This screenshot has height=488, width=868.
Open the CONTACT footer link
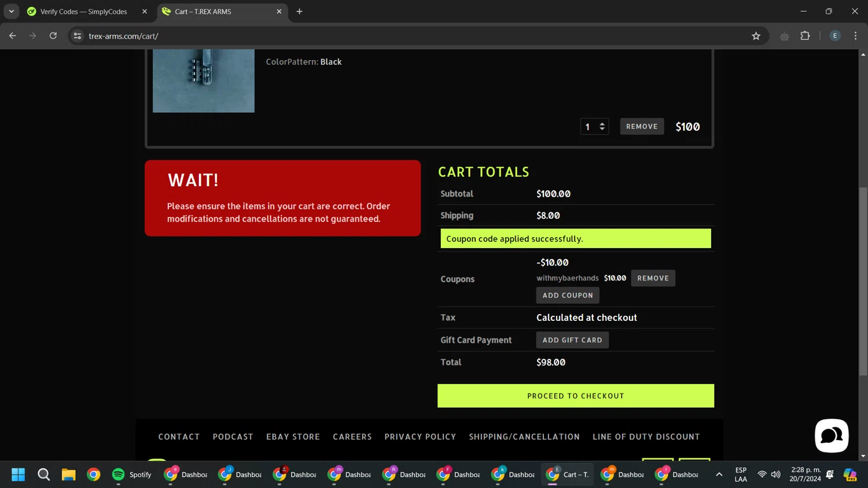tap(179, 437)
